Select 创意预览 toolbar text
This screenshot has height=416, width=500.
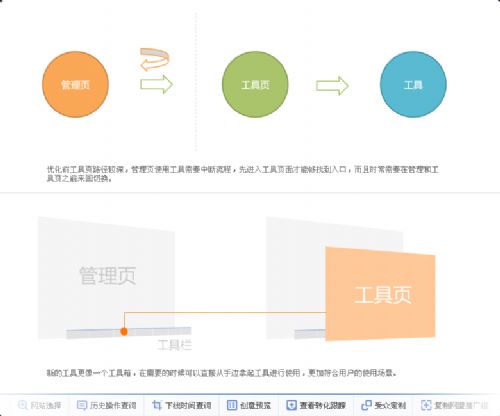(x=255, y=405)
